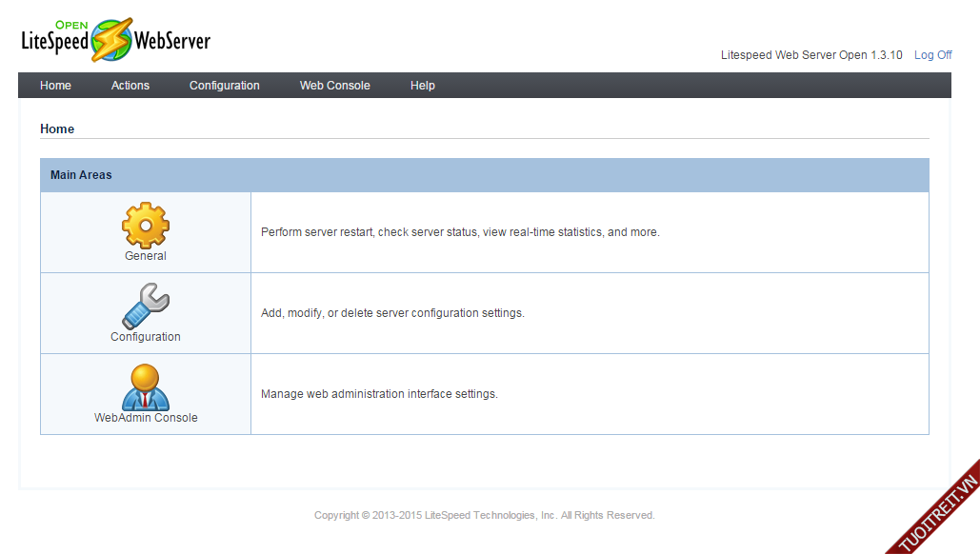This screenshot has width=980, height=554.
Task: Click the Home page heading
Action: point(57,129)
